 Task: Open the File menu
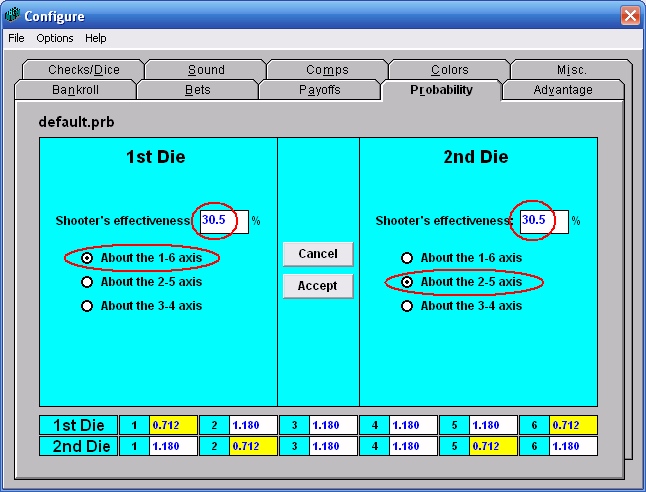point(16,38)
